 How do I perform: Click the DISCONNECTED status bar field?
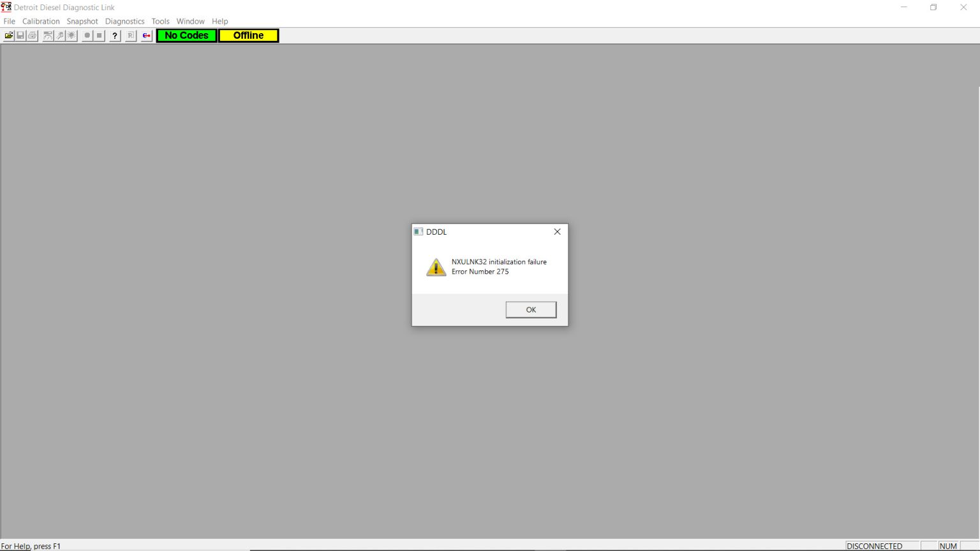point(874,546)
